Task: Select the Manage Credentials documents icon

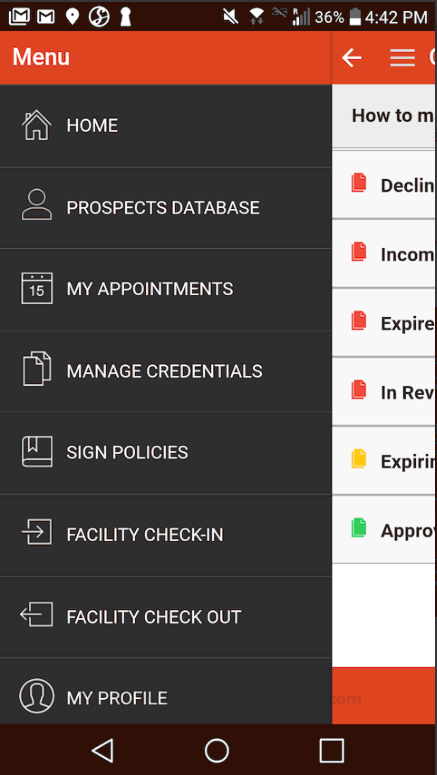Action: (x=37, y=369)
